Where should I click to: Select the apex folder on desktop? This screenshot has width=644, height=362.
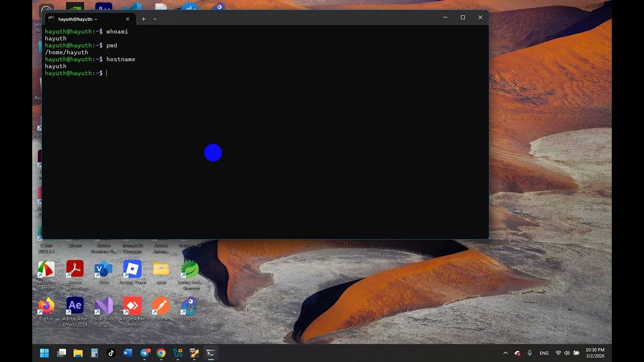pos(161,273)
